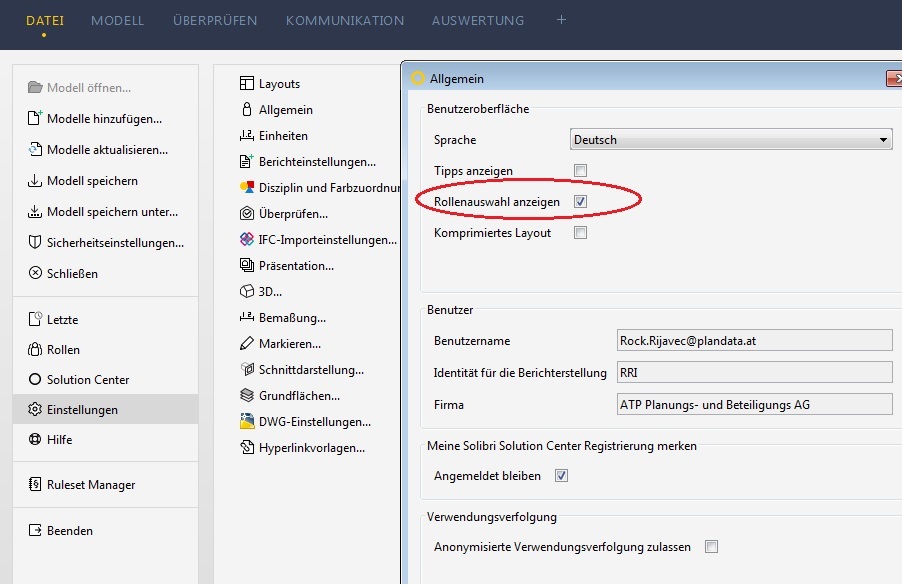Enable the Tipps anzeigen checkbox
The width and height of the screenshot is (902, 586).
click(x=580, y=171)
